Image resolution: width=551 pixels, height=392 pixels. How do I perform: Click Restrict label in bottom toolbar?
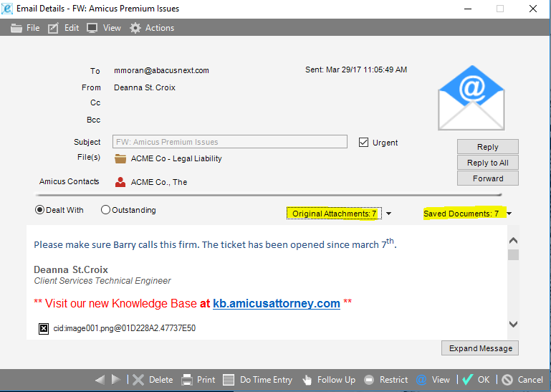pos(393,380)
